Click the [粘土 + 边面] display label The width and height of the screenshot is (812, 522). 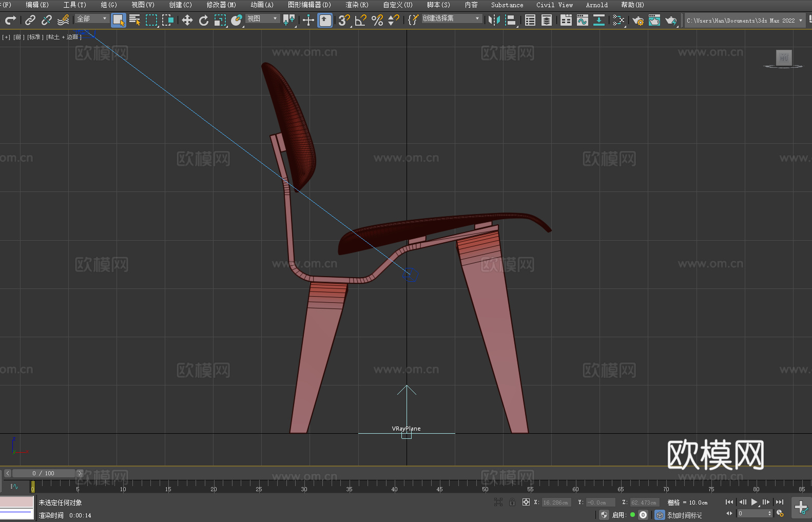64,37
